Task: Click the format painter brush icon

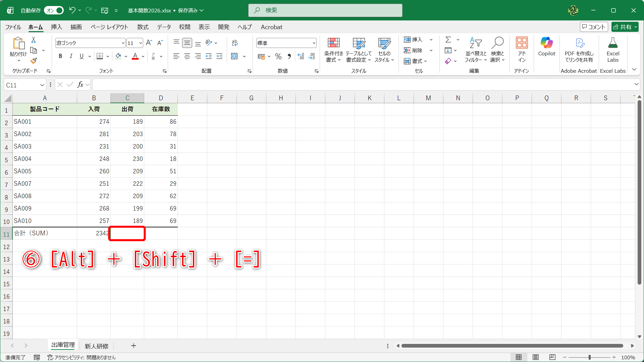Action: click(33, 61)
